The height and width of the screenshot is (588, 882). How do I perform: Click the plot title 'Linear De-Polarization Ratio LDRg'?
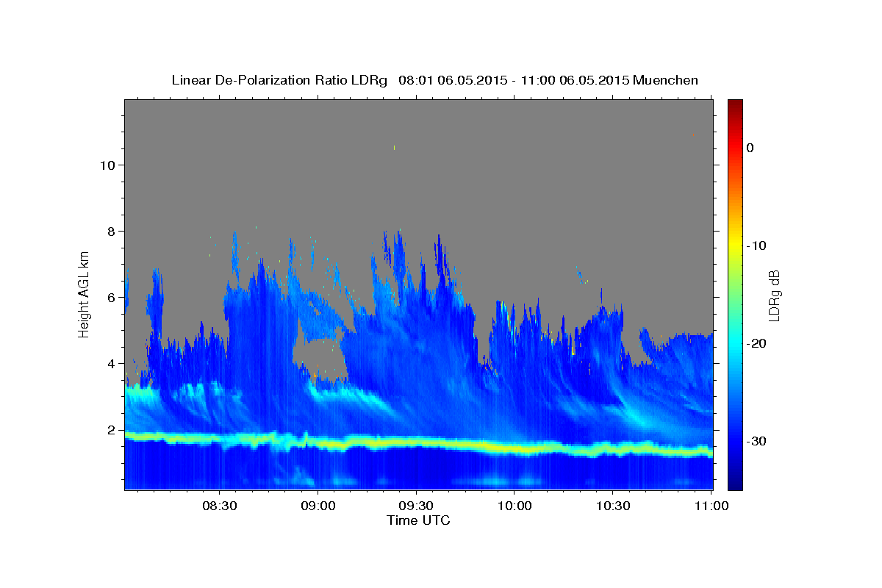coord(279,80)
